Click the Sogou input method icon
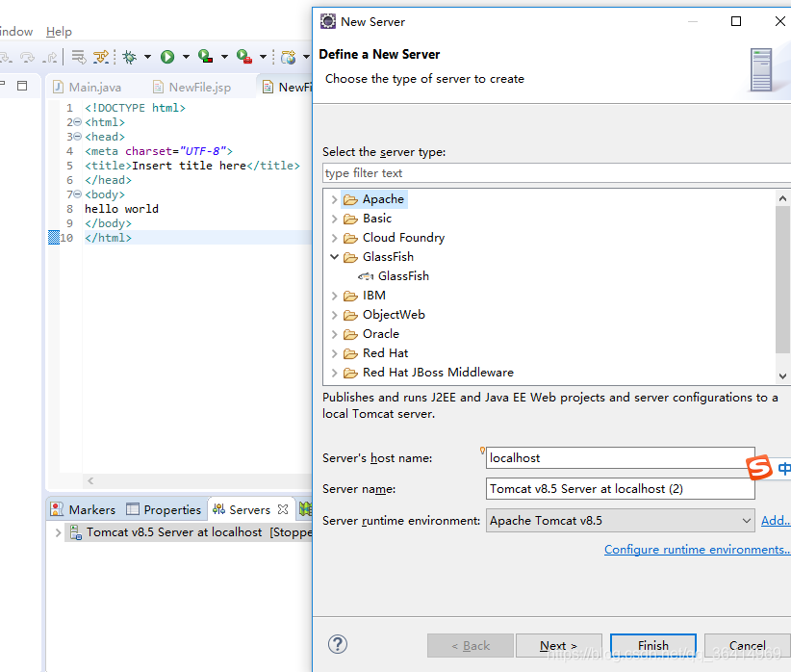 [759, 467]
